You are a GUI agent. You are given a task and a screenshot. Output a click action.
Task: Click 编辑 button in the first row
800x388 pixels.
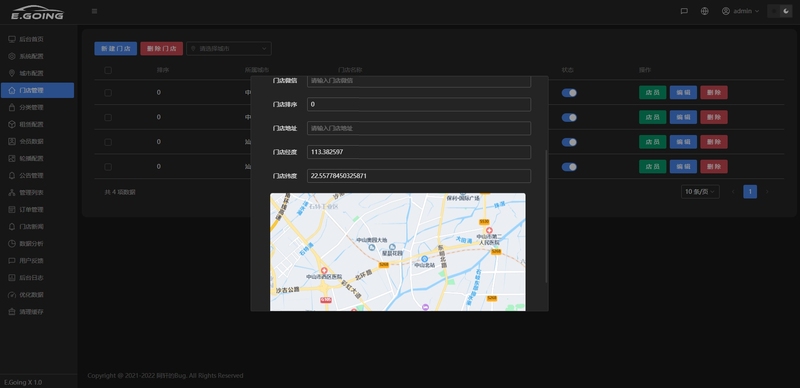[683, 92]
